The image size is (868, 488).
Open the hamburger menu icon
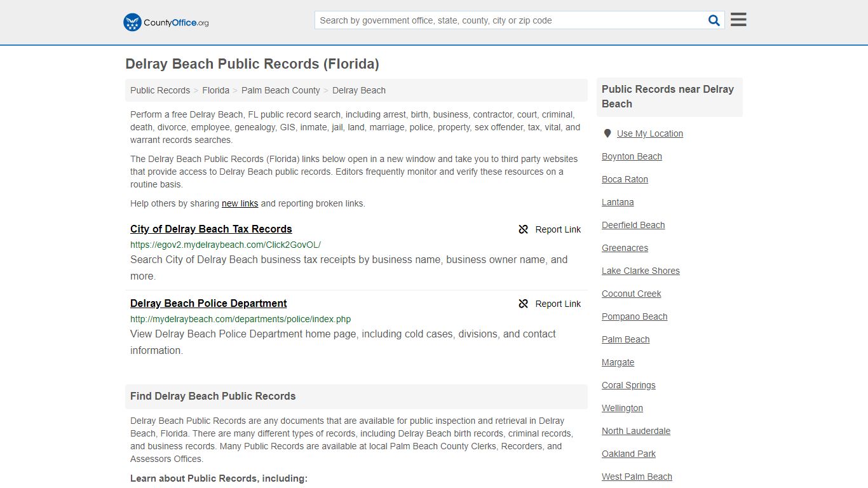pos(738,20)
